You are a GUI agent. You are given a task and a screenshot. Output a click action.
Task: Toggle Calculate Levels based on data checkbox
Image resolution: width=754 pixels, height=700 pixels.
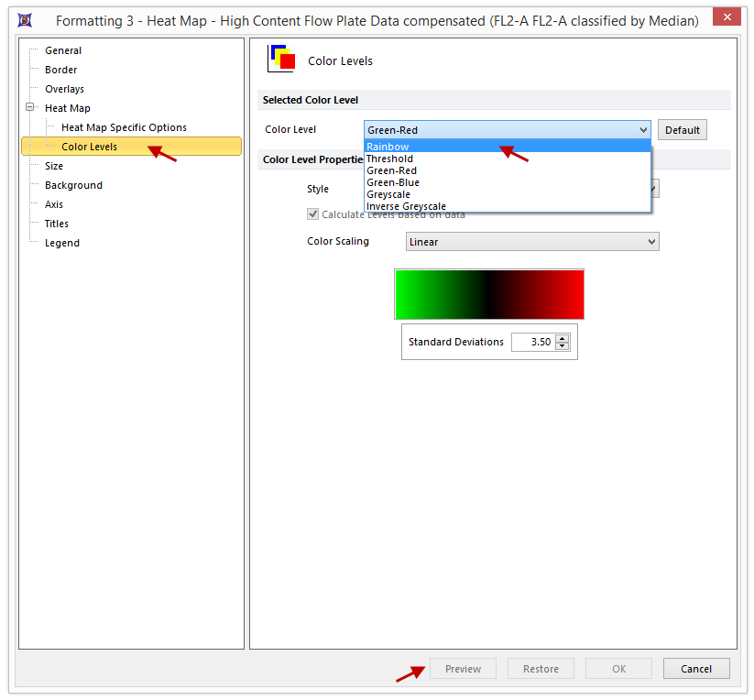(313, 214)
